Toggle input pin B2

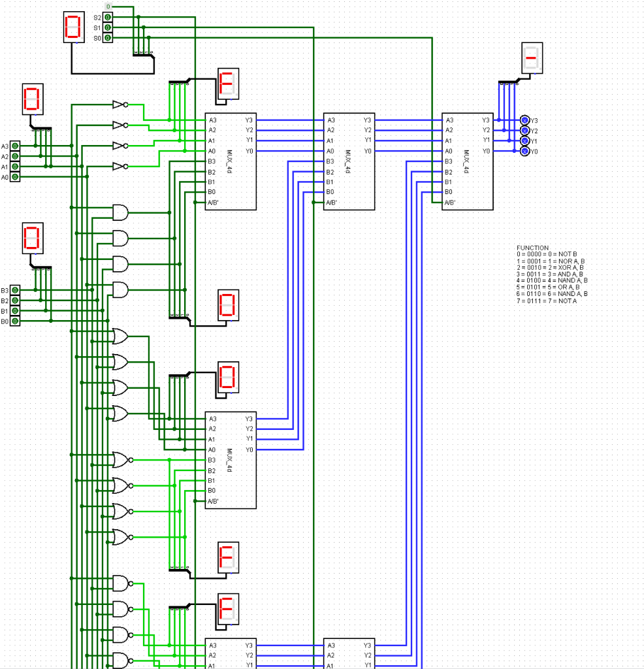click(x=15, y=301)
